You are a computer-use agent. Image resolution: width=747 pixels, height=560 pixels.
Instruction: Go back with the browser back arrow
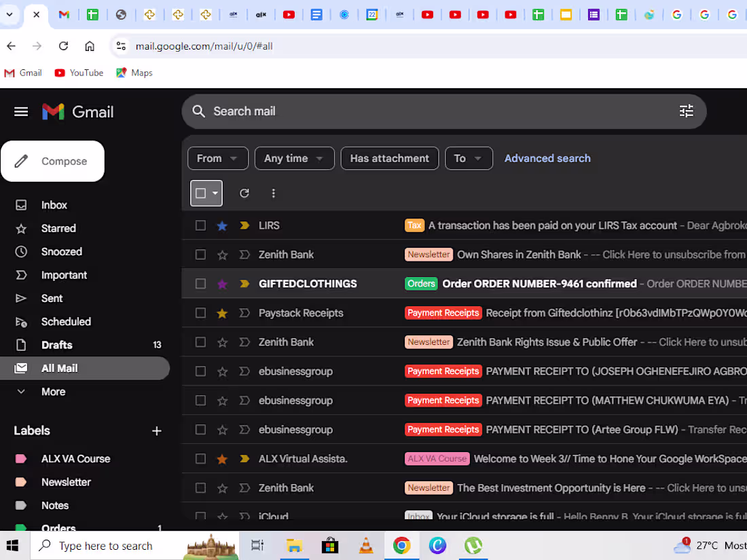[x=12, y=46]
